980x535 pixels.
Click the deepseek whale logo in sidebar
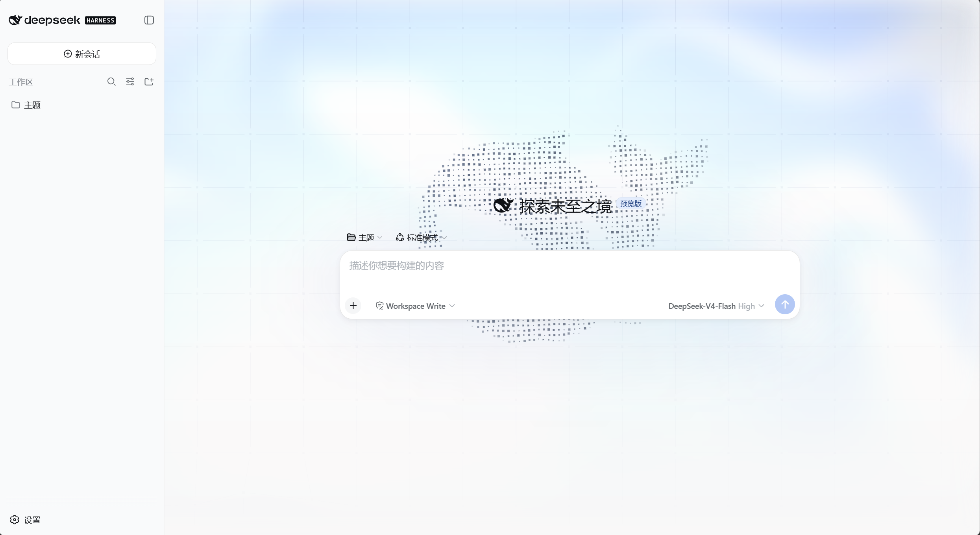[15, 20]
